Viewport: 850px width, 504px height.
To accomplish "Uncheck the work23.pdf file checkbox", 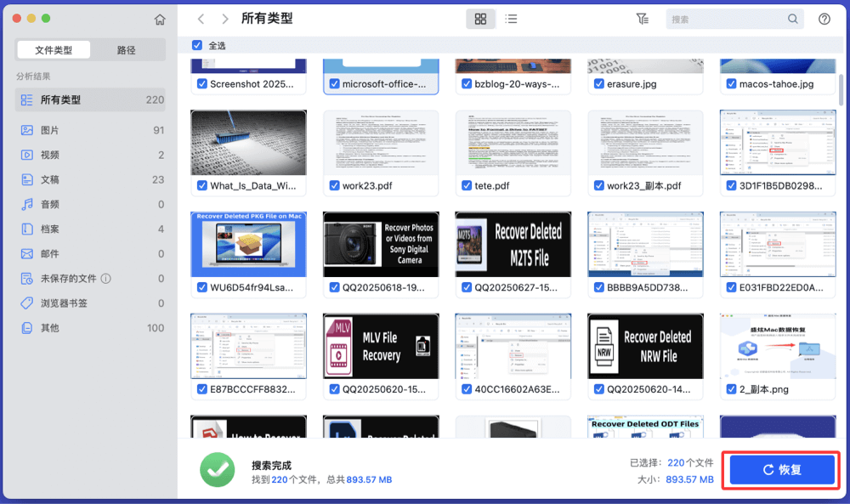I will click(x=335, y=186).
